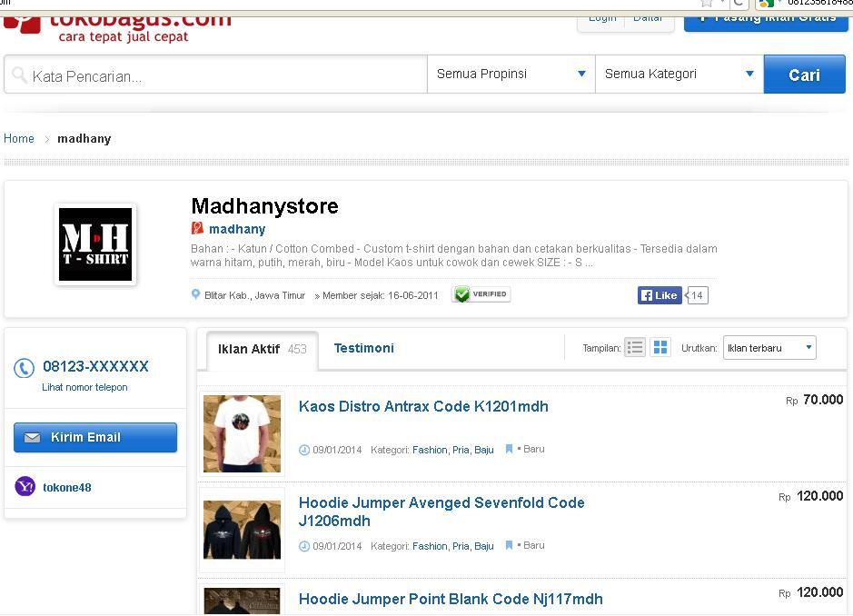Open the Semua Propinsi dropdown

[x=511, y=74]
